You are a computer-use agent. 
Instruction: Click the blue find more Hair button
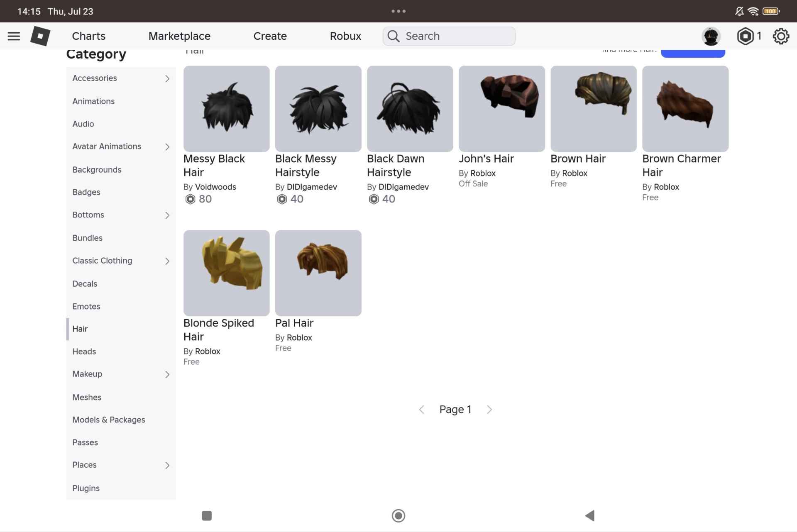coord(693,53)
